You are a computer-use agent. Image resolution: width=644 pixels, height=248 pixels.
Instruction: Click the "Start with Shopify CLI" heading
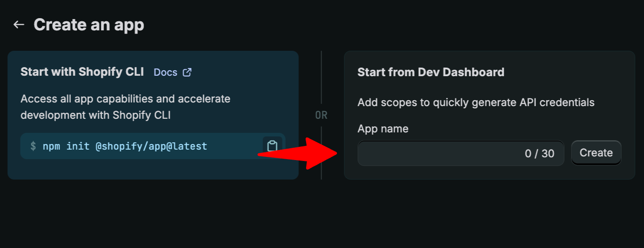pyautogui.click(x=82, y=72)
